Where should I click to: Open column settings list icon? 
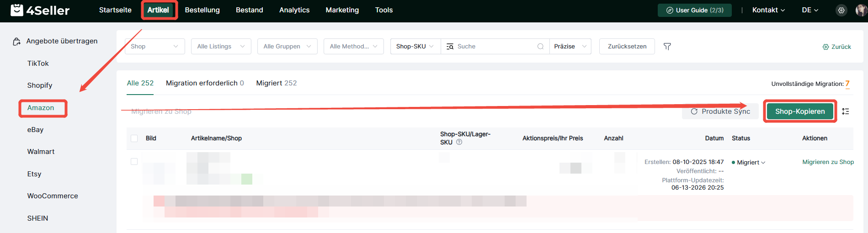846,111
